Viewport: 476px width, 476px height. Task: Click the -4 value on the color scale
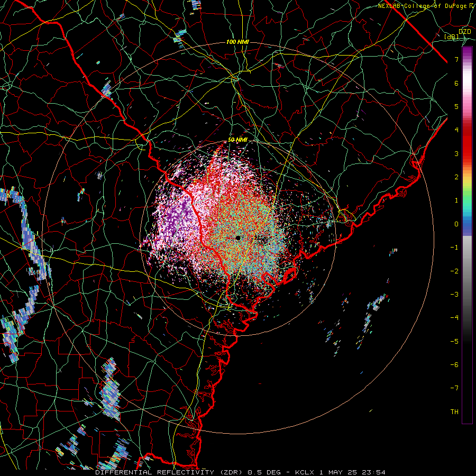(x=454, y=318)
